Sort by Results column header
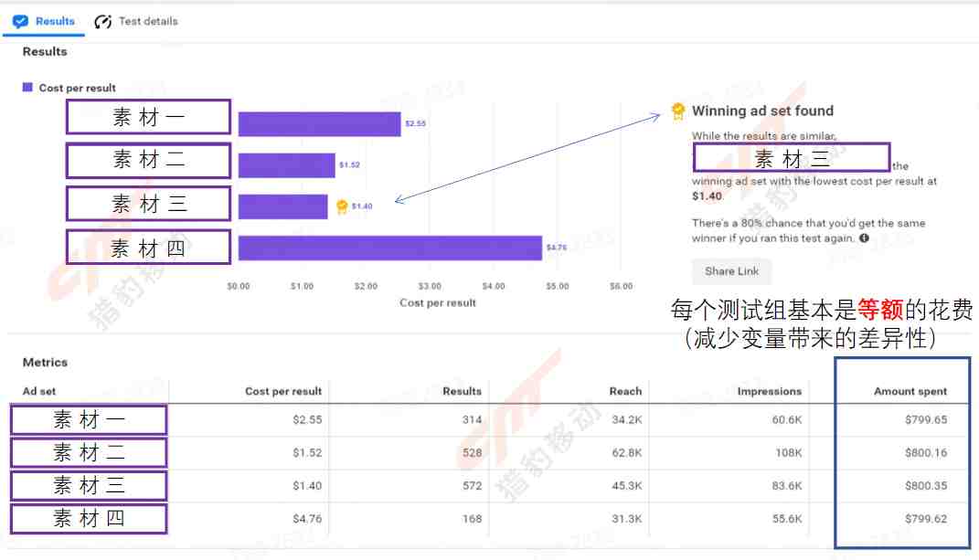This screenshot has width=979, height=560. tap(462, 391)
